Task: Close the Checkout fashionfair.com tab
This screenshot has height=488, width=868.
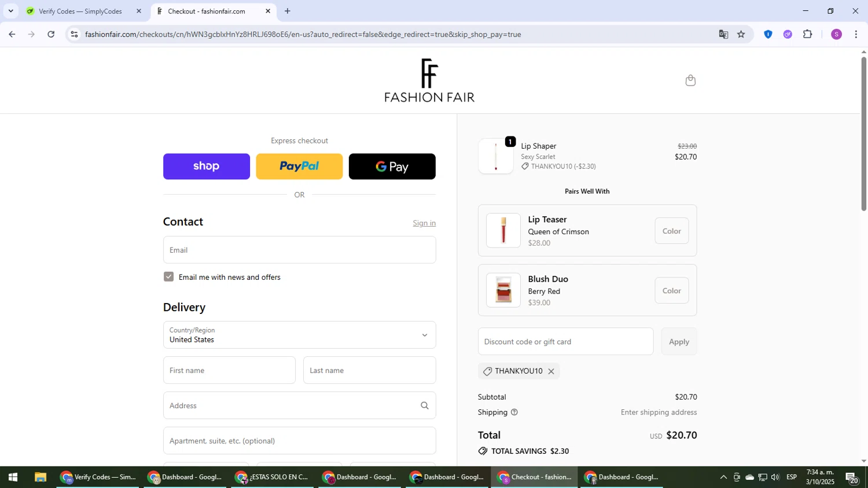Action: coord(267,11)
